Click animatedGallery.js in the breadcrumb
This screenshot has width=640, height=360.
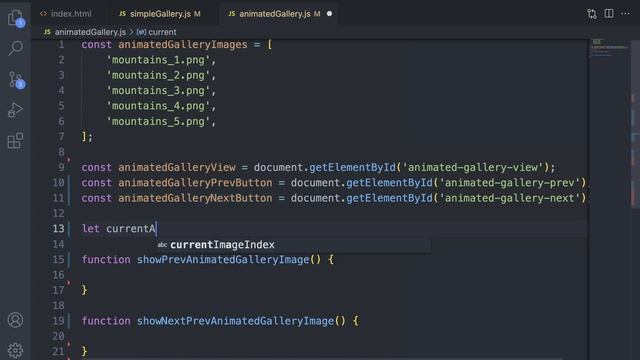[90, 32]
